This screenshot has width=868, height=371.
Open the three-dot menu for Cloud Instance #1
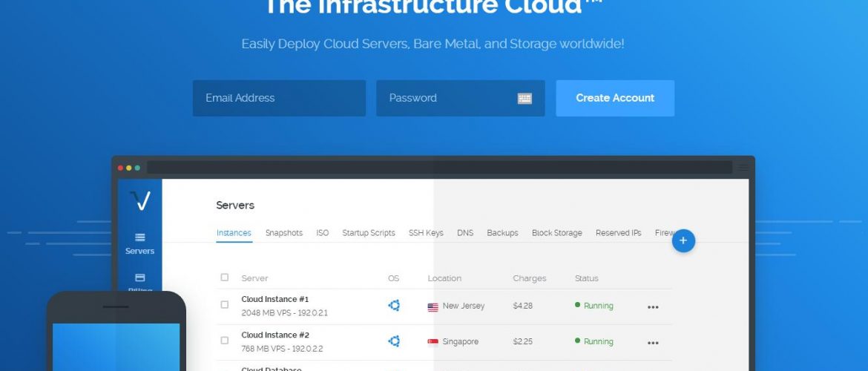(x=653, y=307)
